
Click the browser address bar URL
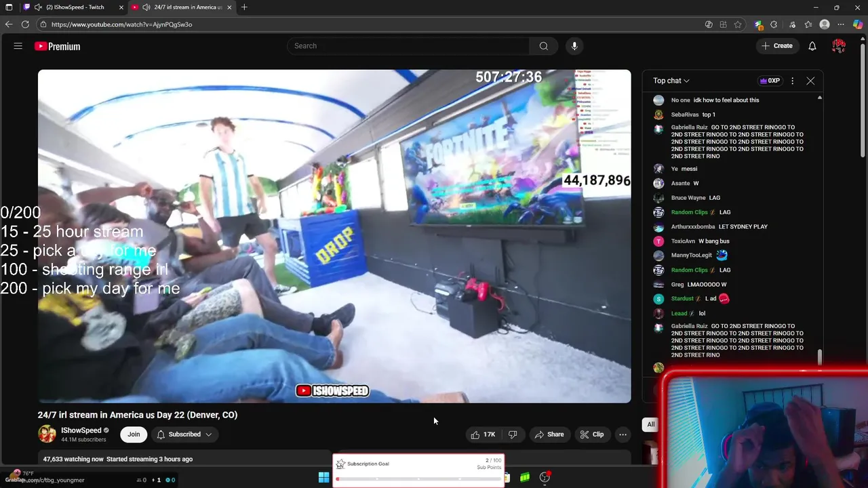[121, 24]
